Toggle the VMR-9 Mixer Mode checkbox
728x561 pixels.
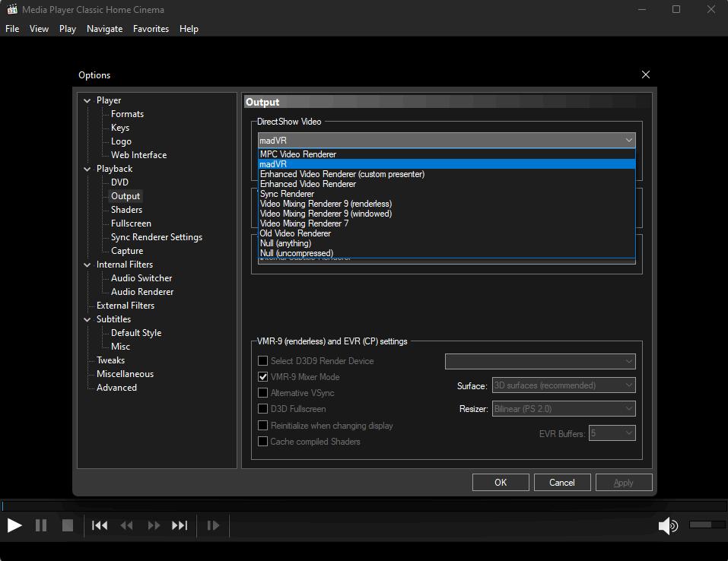click(x=263, y=377)
